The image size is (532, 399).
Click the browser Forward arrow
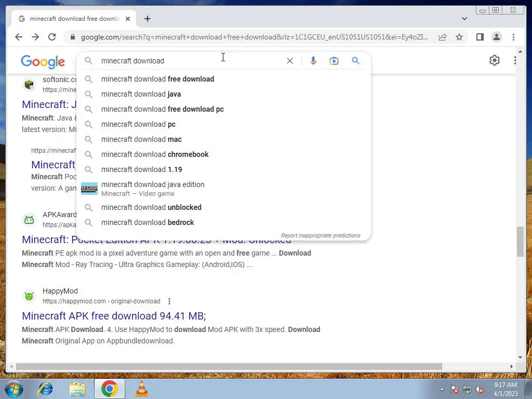pyautogui.click(x=35, y=37)
